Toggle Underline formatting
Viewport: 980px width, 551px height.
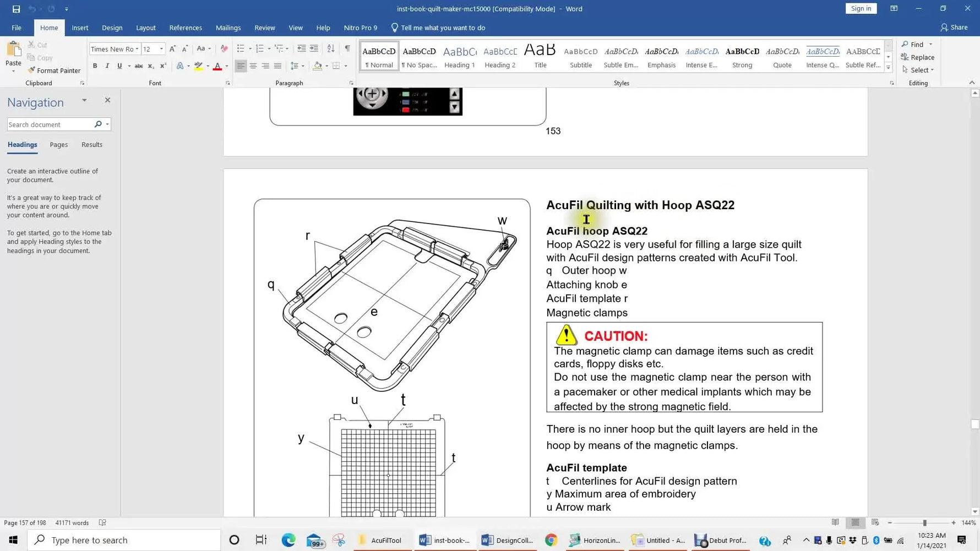[119, 66]
